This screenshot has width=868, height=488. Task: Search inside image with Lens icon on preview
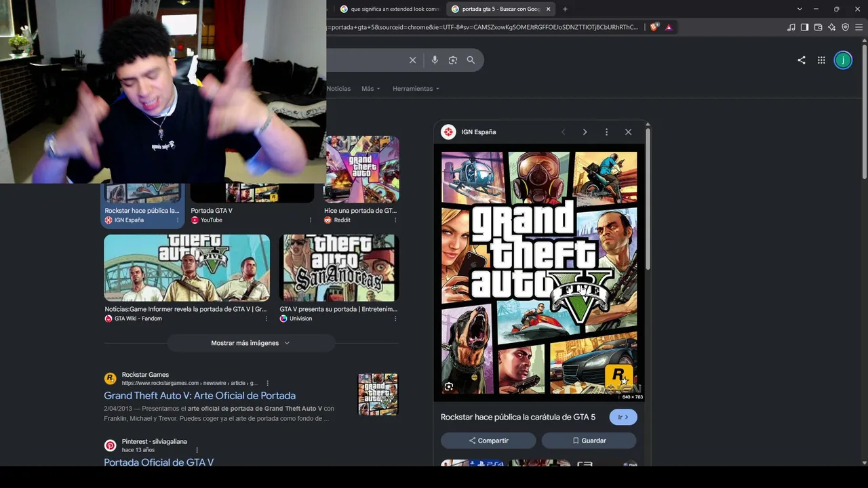coord(449,386)
